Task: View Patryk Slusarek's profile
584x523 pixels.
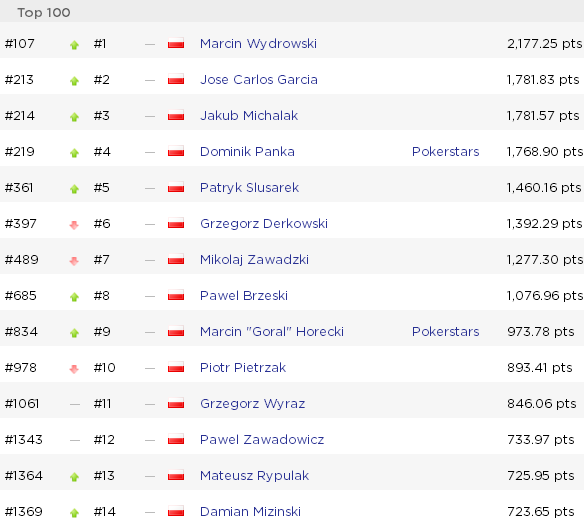Action: 249,188
